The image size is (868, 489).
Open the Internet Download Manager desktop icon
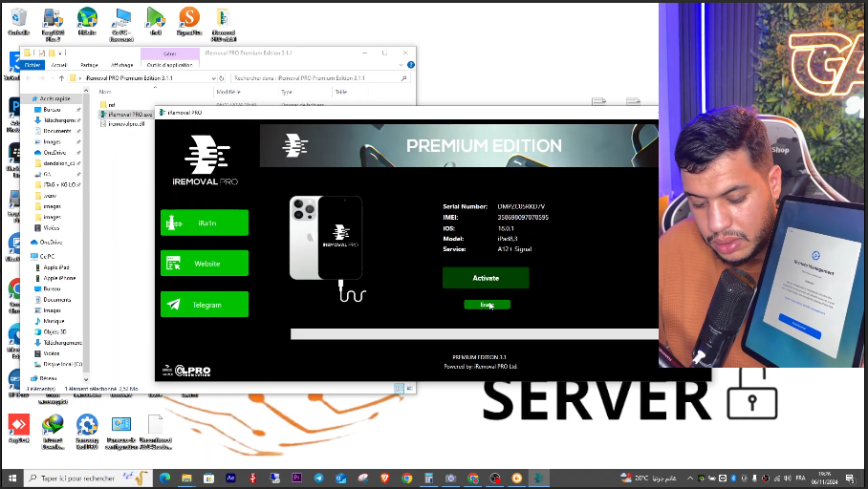54,432
